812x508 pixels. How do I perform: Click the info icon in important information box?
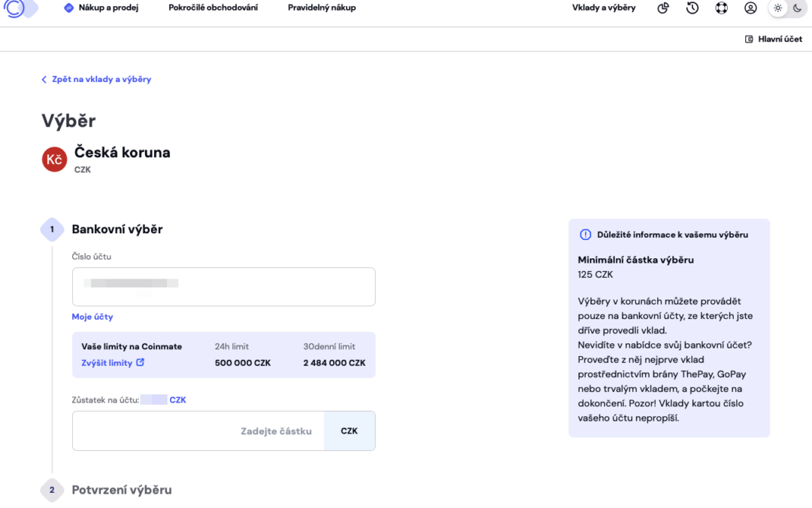pyautogui.click(x=585, y=235)
